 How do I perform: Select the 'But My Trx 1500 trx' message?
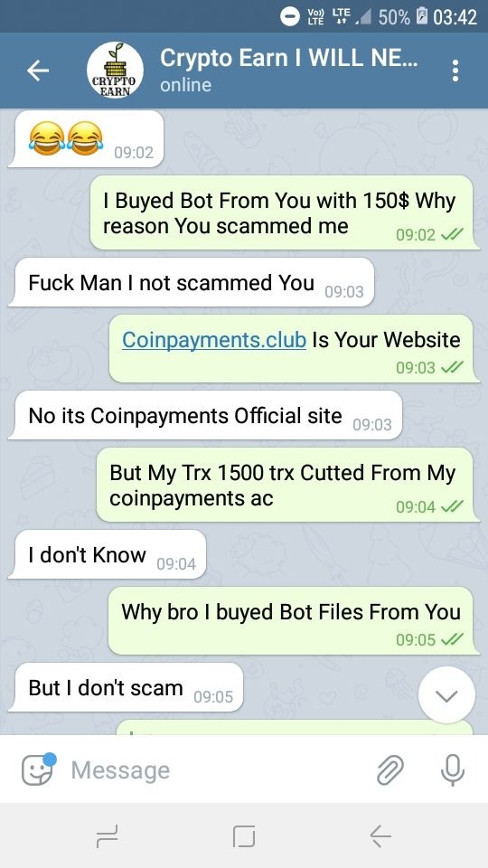(287, 485)
